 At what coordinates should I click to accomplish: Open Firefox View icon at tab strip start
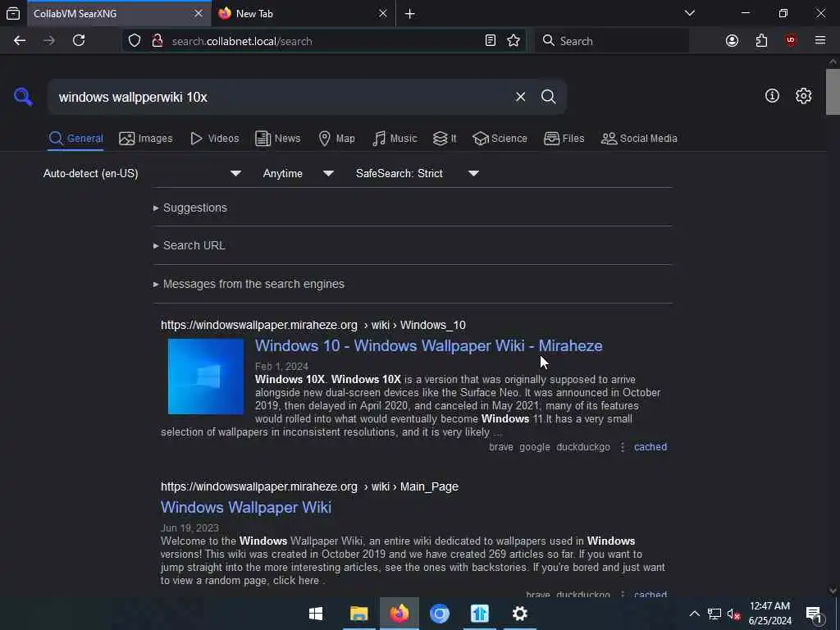(x=13, y=14)
